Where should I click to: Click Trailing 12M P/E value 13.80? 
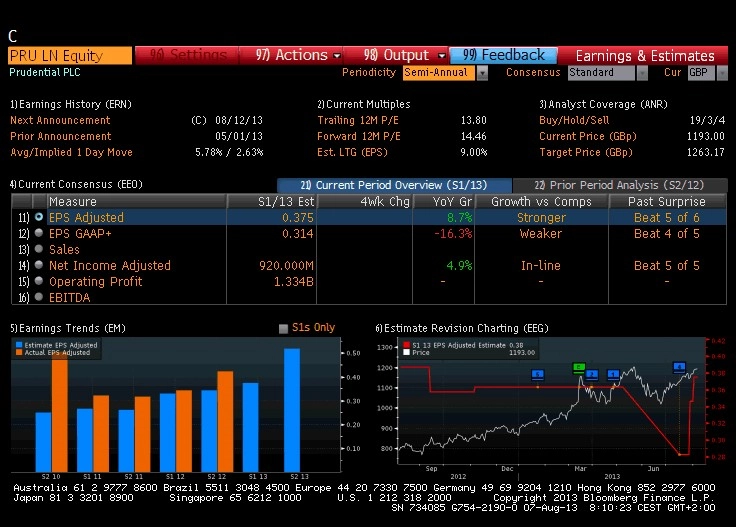473,120
